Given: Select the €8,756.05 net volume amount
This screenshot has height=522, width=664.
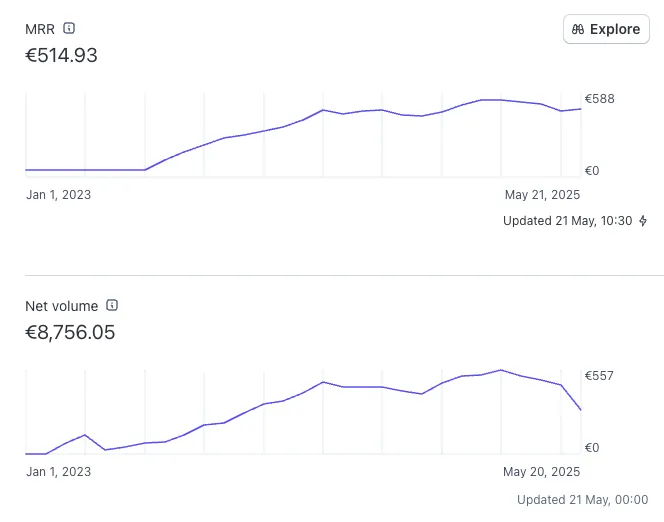Looking at the screenshot, I should pyautogui.click(x=70, y=332).
